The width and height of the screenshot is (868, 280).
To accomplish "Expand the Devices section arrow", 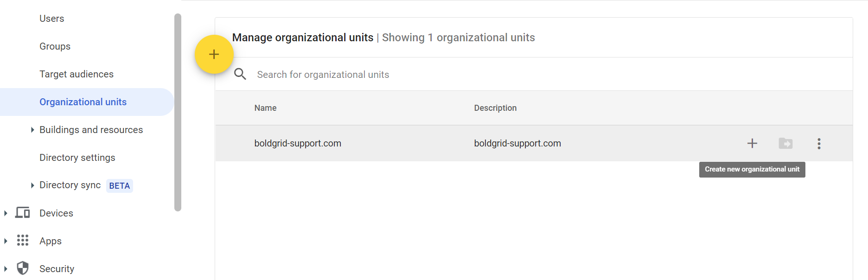I will coord(6,213).
